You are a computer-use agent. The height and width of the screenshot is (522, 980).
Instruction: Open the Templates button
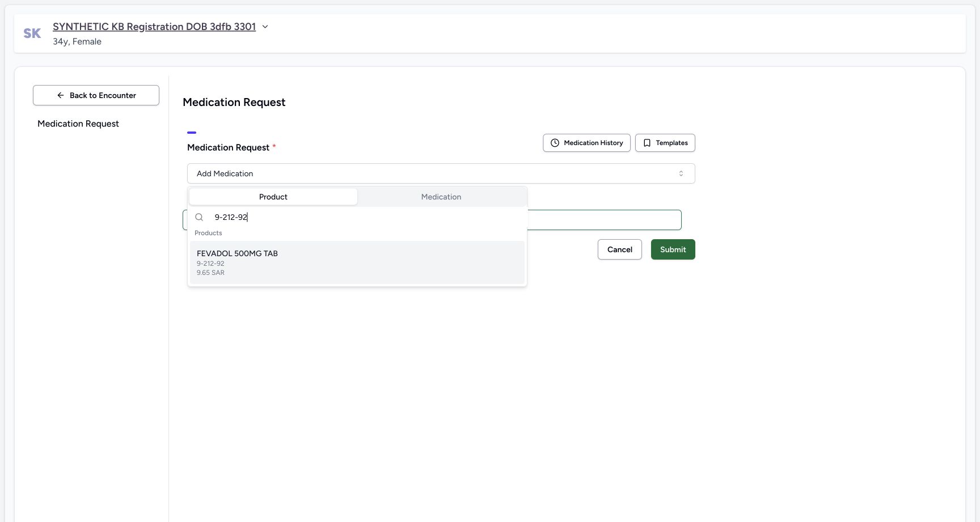pos(665,143)
